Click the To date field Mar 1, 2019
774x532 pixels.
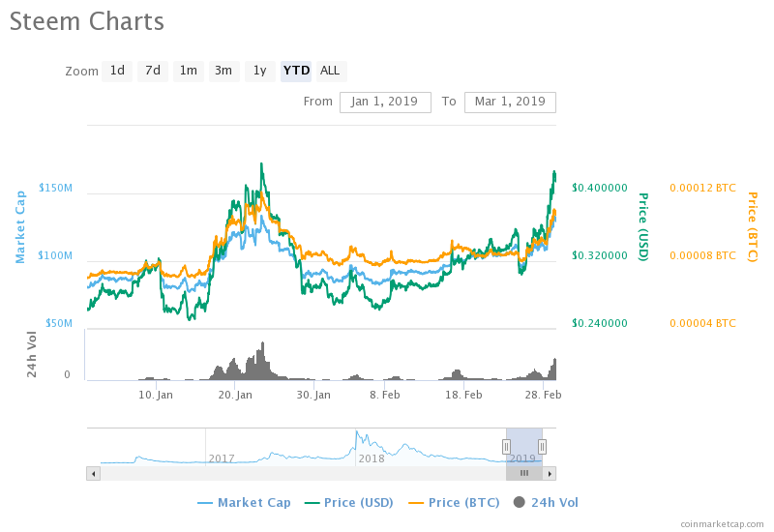(510, 103)
